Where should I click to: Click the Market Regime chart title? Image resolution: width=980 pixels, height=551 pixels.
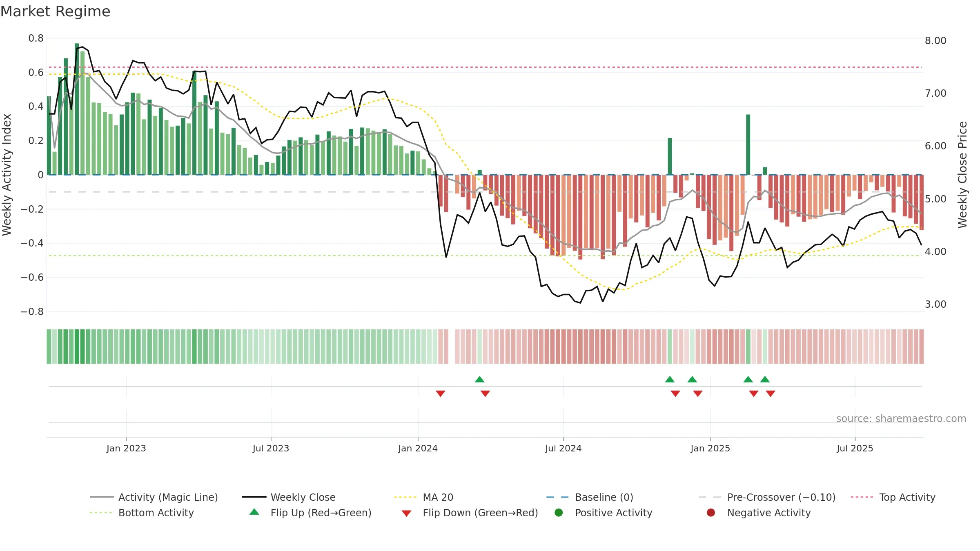55,11
